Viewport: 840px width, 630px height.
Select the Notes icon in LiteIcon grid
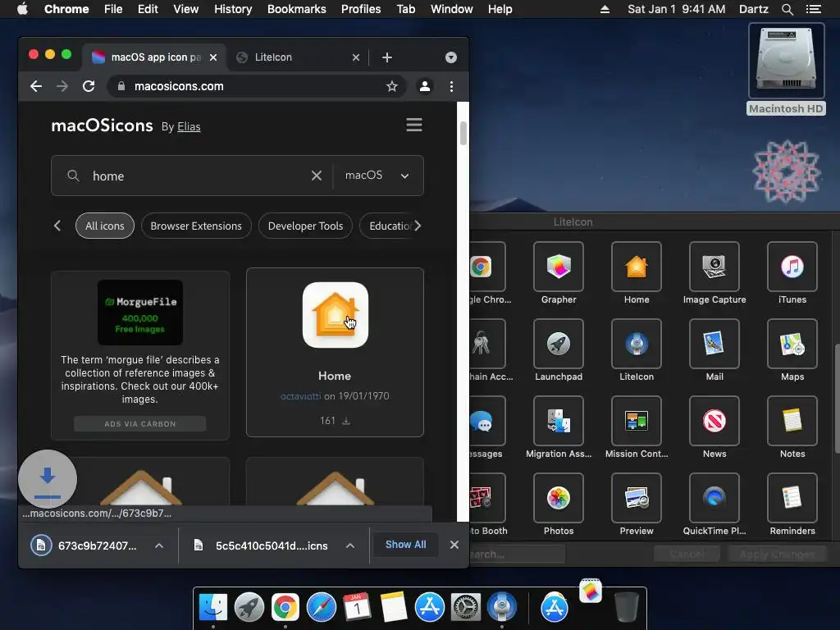(x=792, y=421)
